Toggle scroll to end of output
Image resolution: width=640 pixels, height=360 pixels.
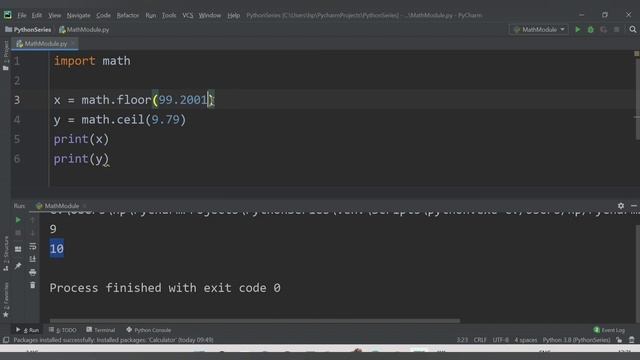click(33, 259)
